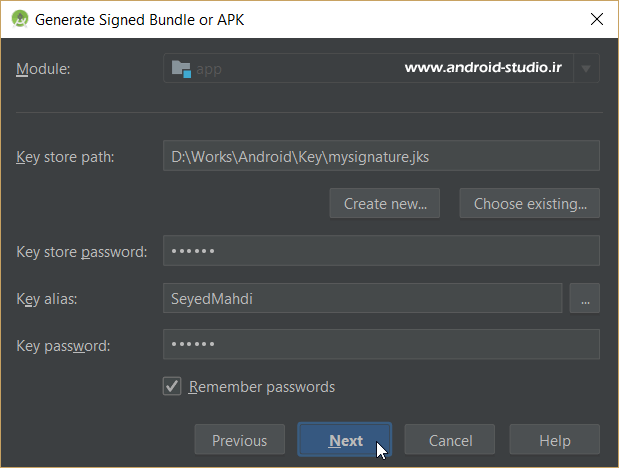Click the Key store path label
The width and height of the screenshot is (619, 468).
66,157
